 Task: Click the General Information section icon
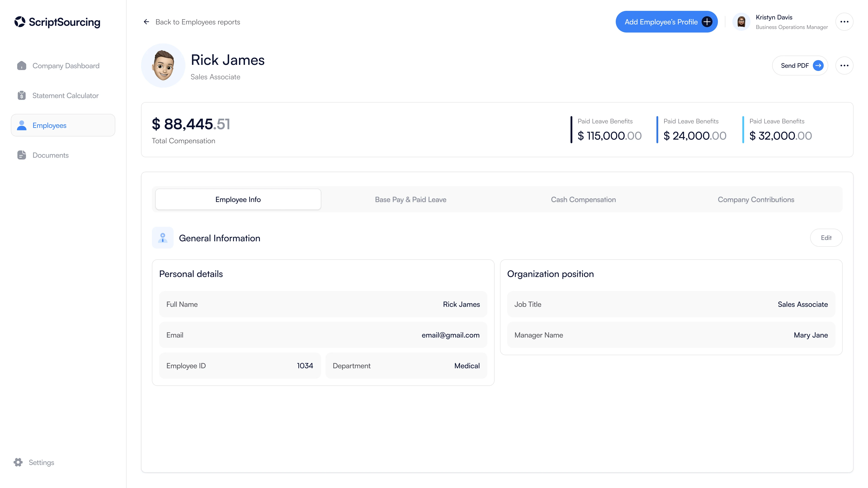pyautogui.click(x=163, y=238)
